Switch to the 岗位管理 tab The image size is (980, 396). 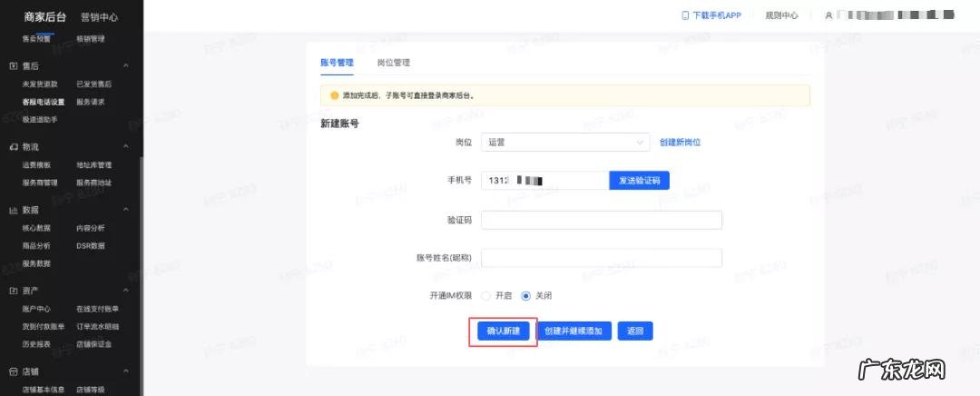394,63
